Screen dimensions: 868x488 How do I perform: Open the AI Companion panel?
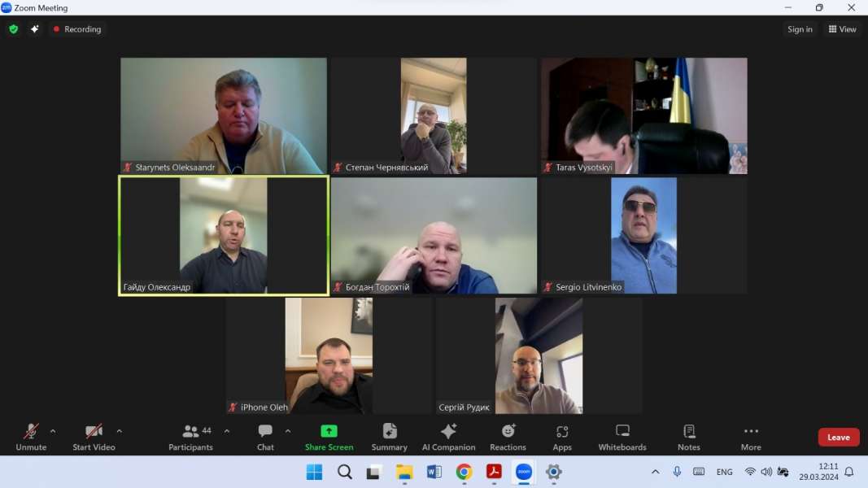coord(448,437)
